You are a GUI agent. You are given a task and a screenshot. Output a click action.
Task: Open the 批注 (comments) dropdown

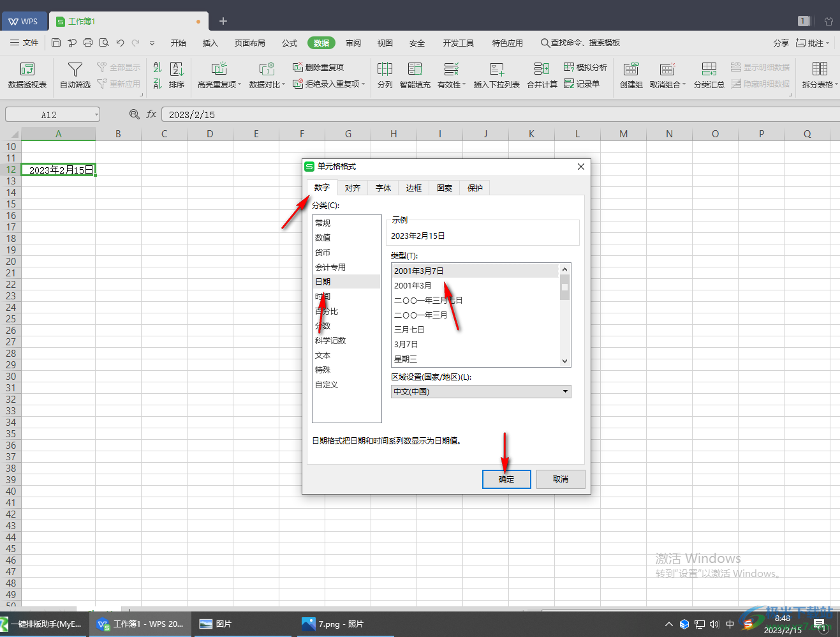click(x=813, y=43)
